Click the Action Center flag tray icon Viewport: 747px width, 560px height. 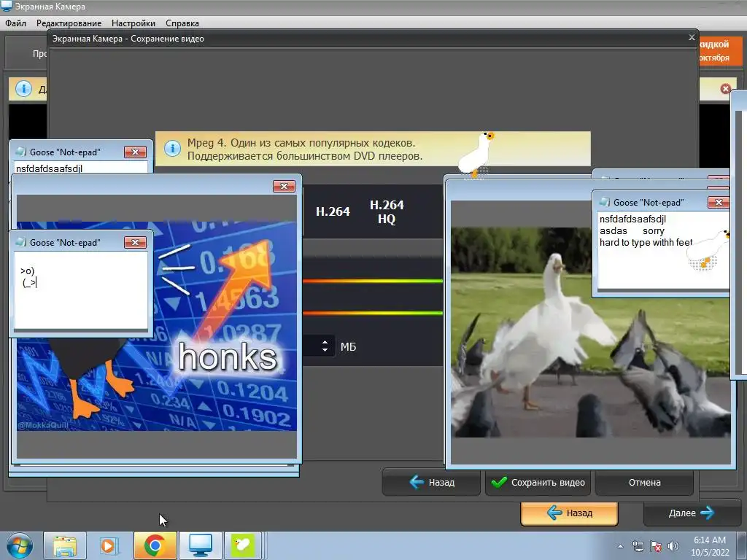656,546
